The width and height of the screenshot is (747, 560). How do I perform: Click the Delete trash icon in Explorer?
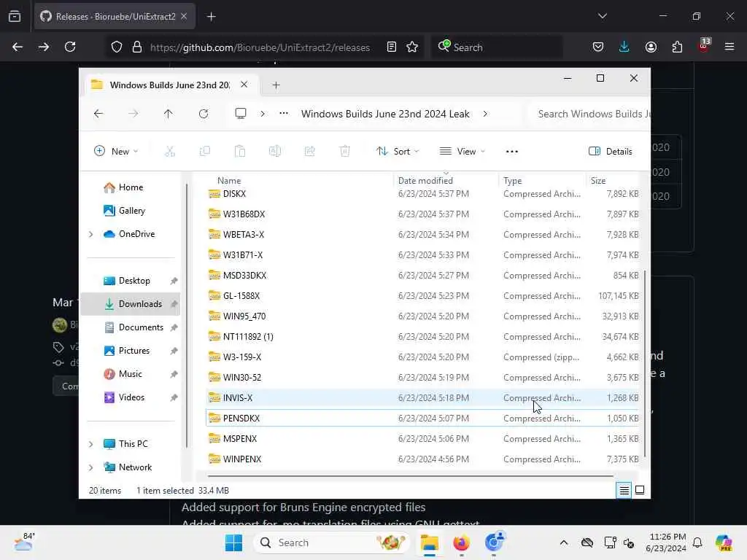[345, 152]
